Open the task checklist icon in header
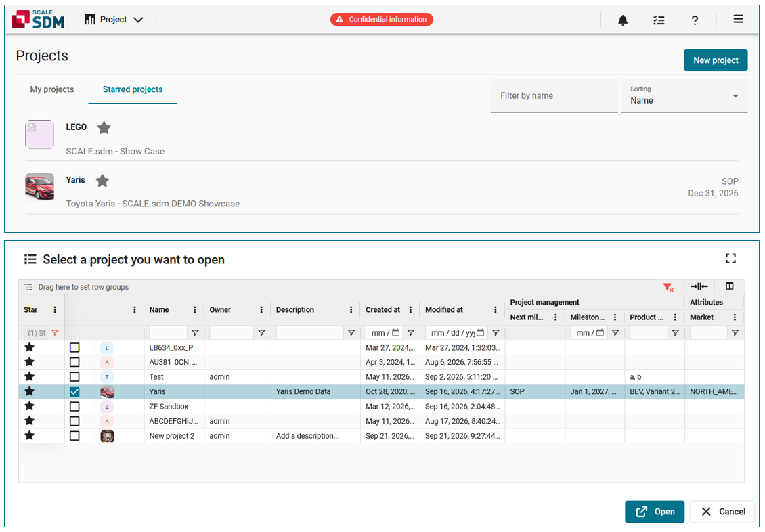Screen dimensions: 765x532 click(659, 20)
